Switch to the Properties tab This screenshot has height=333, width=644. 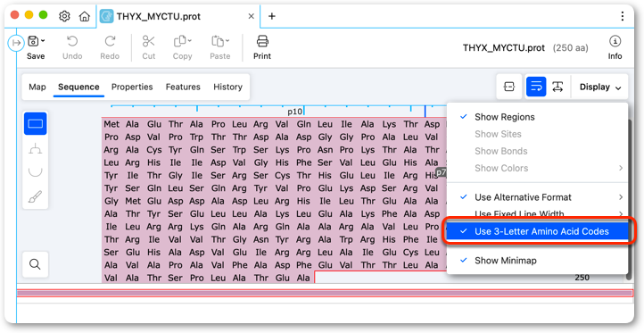coord(132,87)
